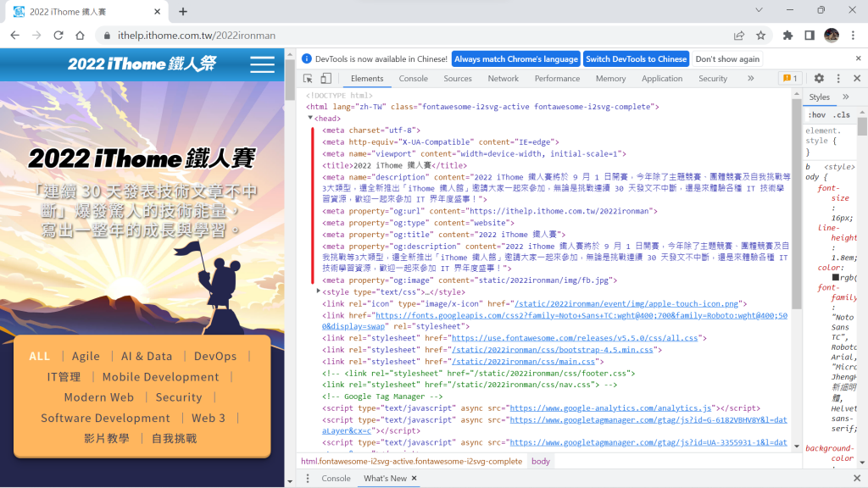Select the ALL category filter
This screenshot has width=868, height=488.
tap(39, 357)
